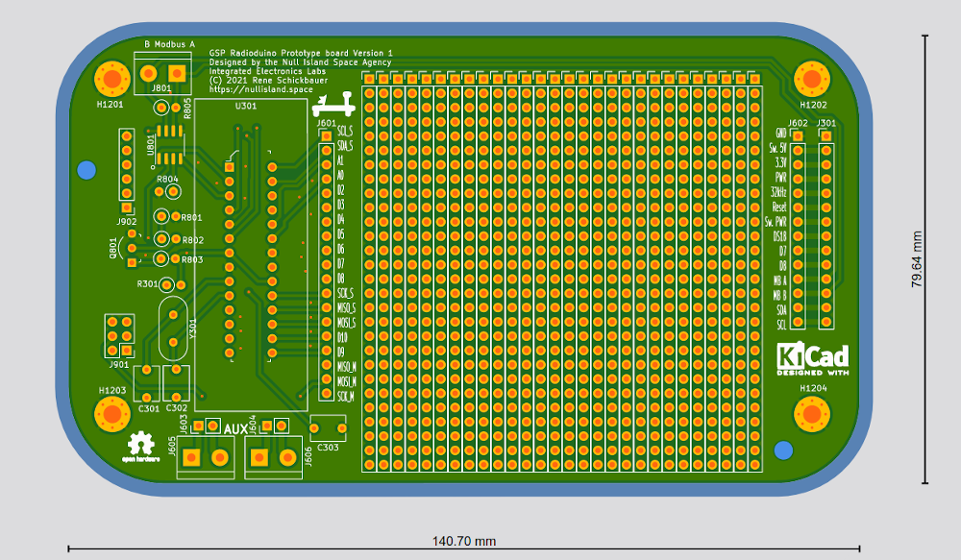Select mounting hole H1203
Screen dimensions: 961x560
coord(112,414)
